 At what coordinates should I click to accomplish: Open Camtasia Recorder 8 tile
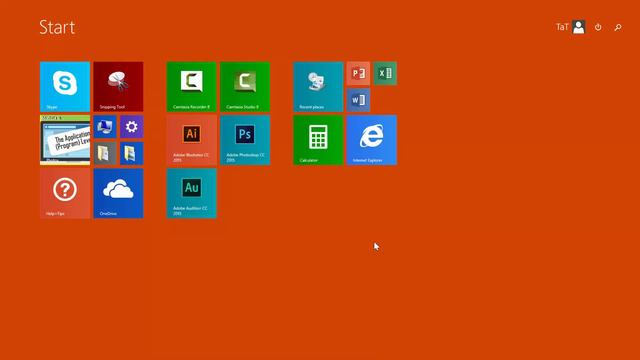tap(191, 87)
